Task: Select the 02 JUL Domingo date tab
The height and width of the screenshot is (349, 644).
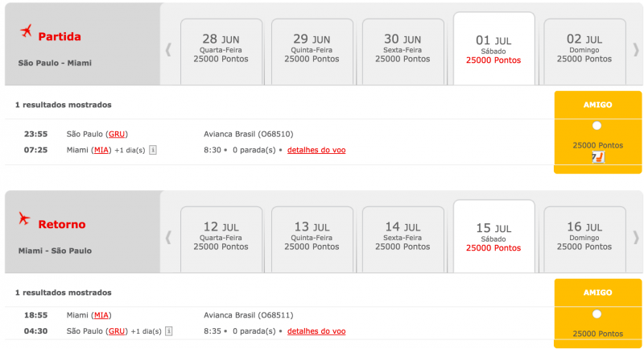Action: (584, 50)
